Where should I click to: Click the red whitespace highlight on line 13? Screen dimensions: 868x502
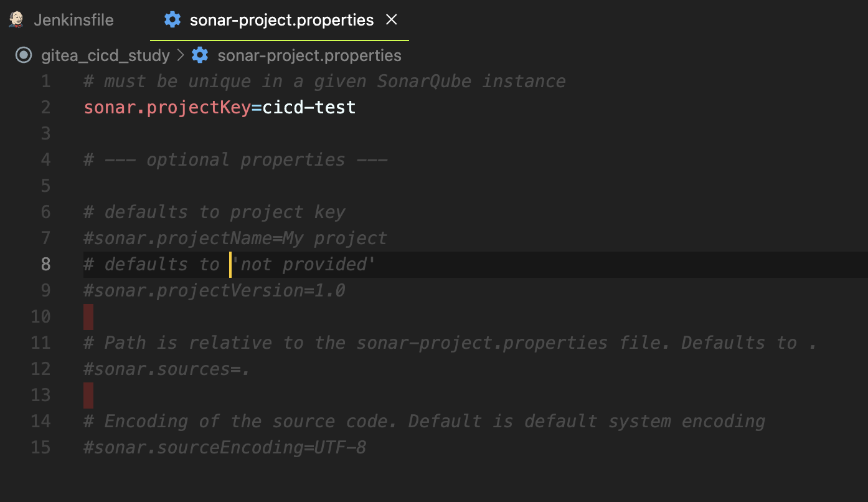pos(88,395)
